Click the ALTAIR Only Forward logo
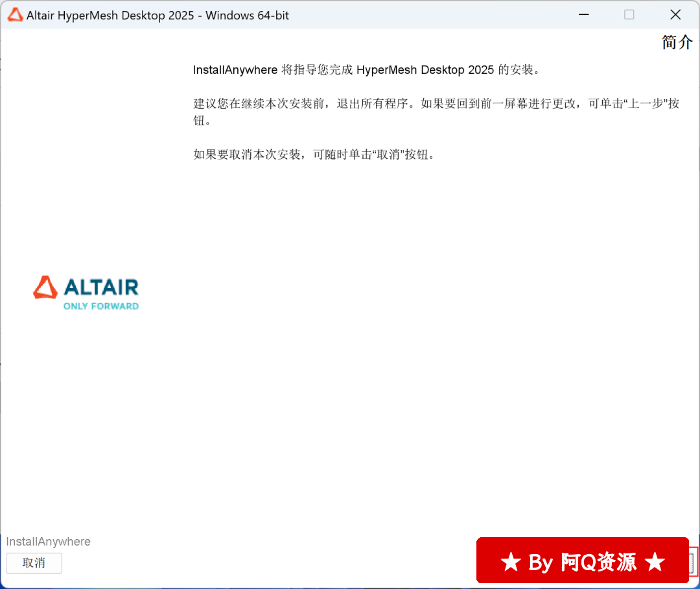 (x=86, y=293)
